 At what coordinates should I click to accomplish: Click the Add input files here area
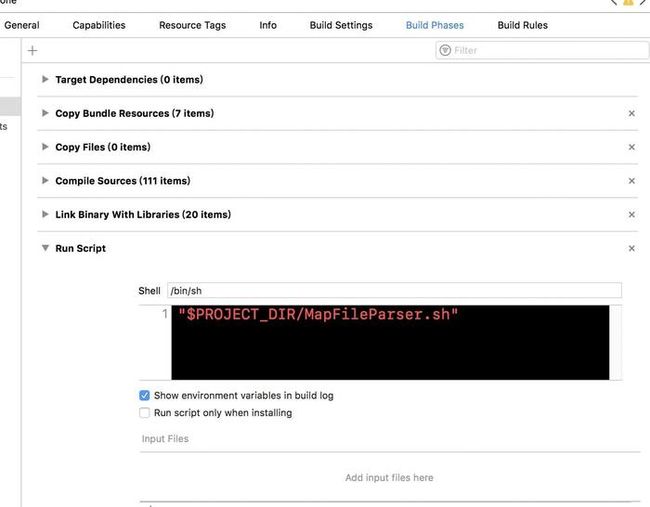point(389,478)
